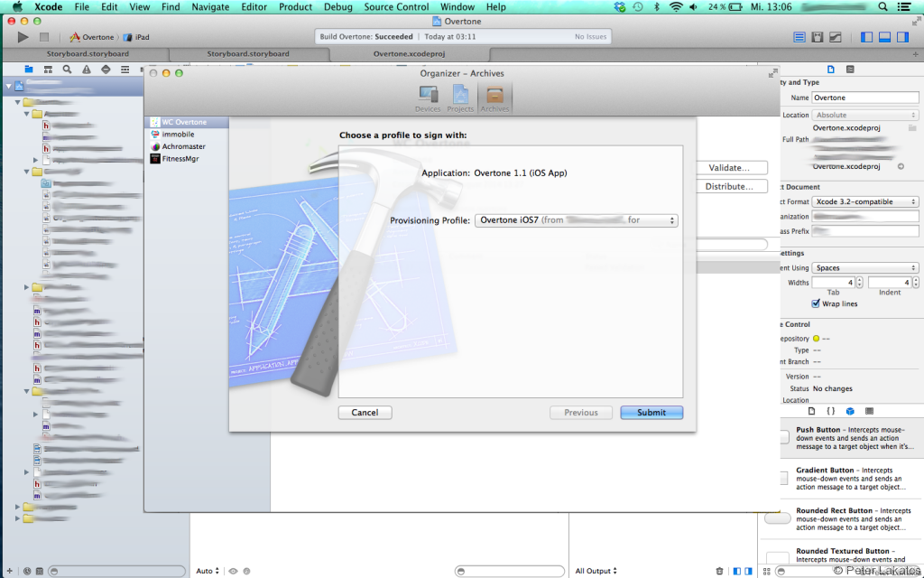This screenshot has height=578, width=924.
Task: Toggle the Navigator pane visibility
Action: coord(866,37)
